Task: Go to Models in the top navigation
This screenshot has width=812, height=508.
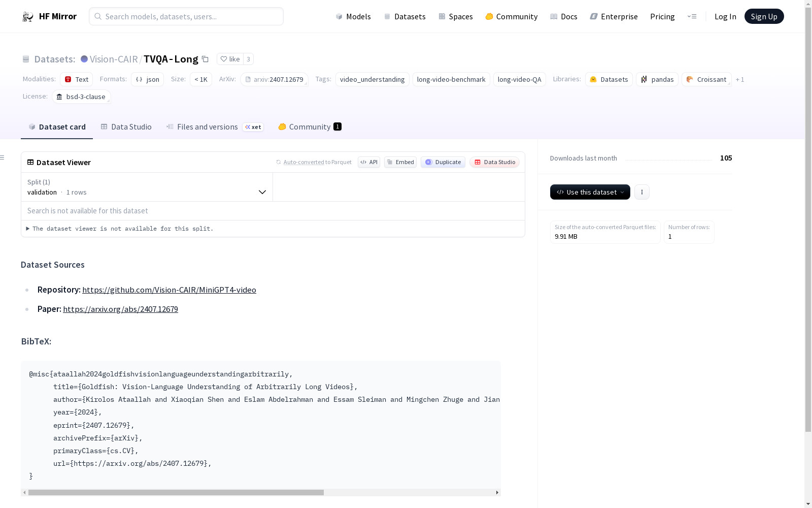Action: click(x=353, y=17)
